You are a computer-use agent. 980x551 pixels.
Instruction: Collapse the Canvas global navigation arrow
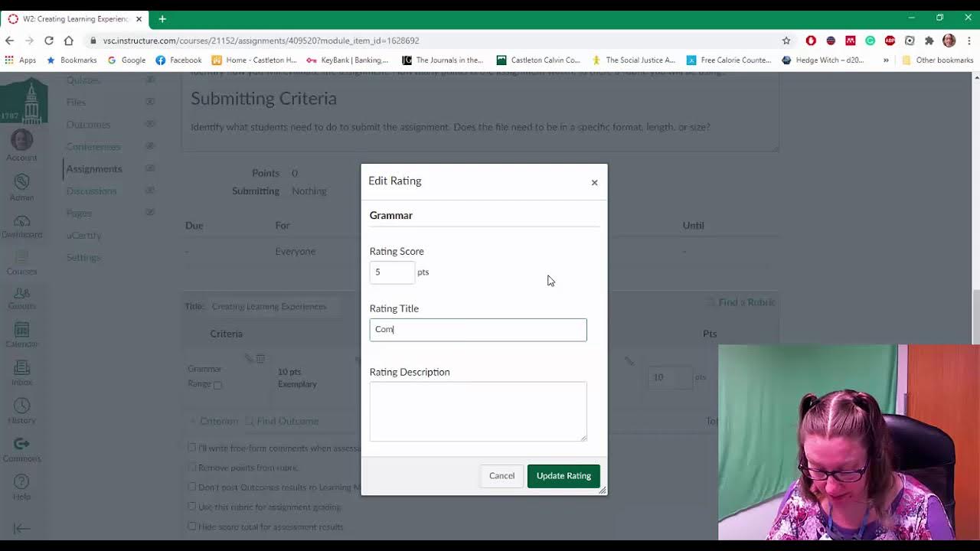point(21,528)
